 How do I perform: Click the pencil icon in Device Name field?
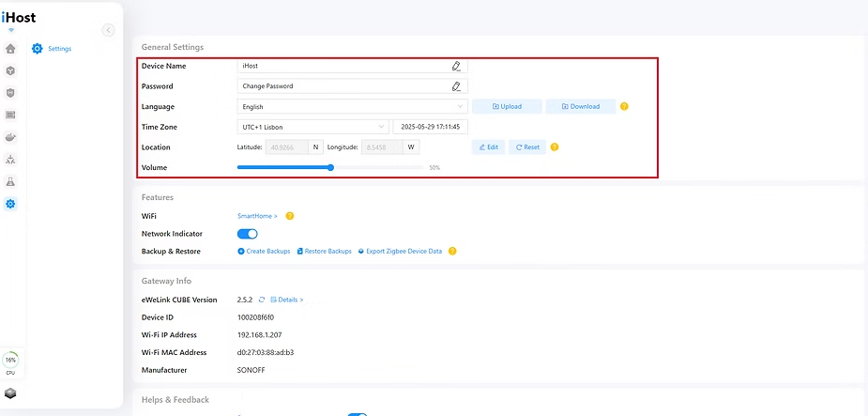tap(456, 67)
